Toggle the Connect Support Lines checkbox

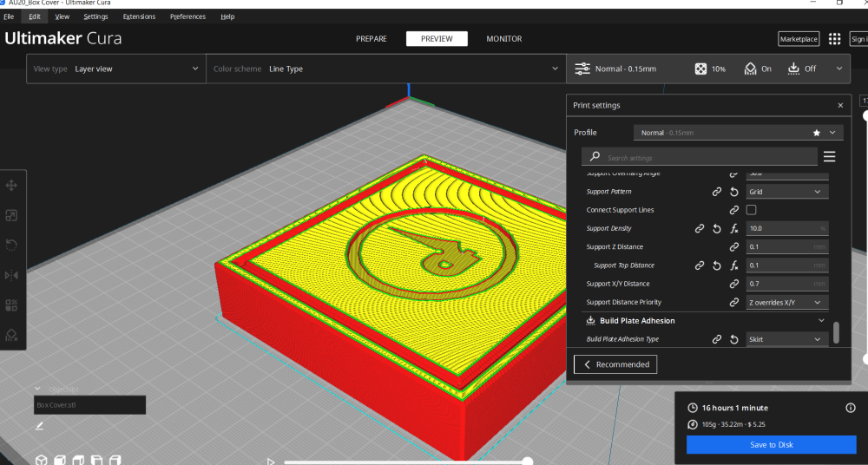pyautogui.click(x=751, y=210)
